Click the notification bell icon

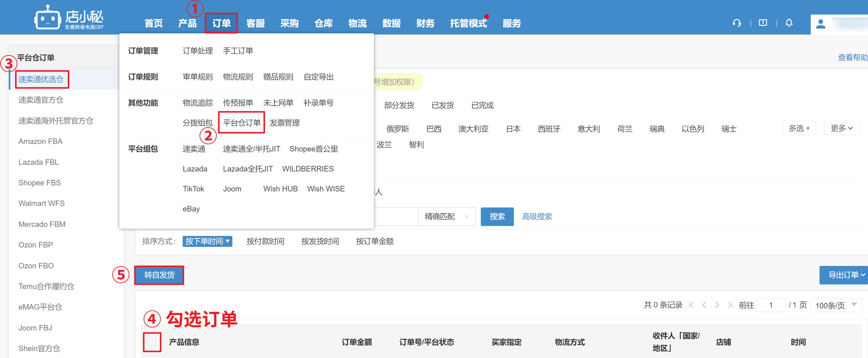point(789,23)
